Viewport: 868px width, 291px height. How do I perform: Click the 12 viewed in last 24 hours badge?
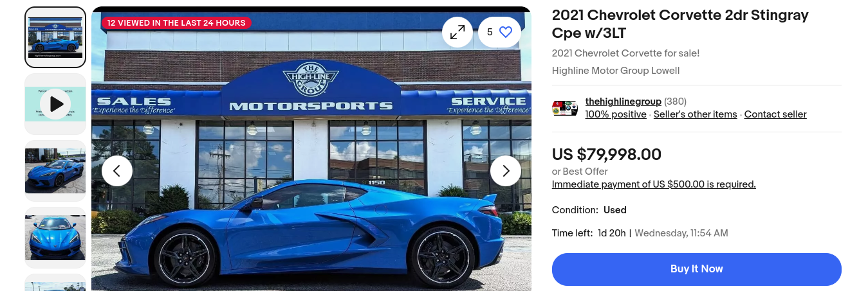pos(176,22)
